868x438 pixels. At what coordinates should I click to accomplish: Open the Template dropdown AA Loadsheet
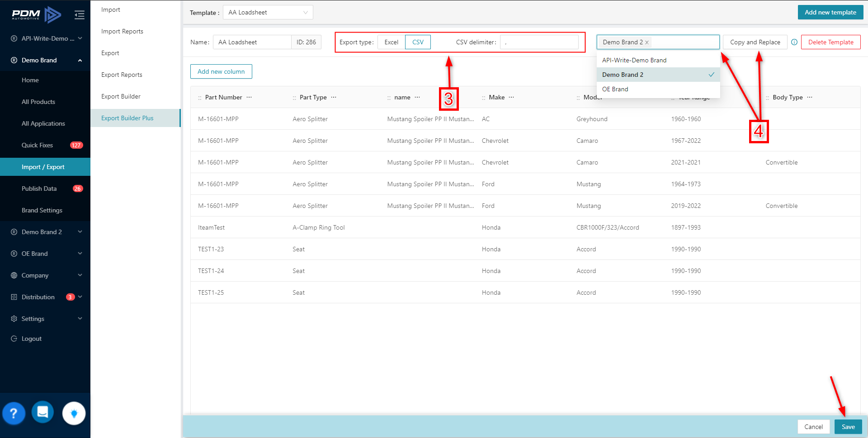268,12
